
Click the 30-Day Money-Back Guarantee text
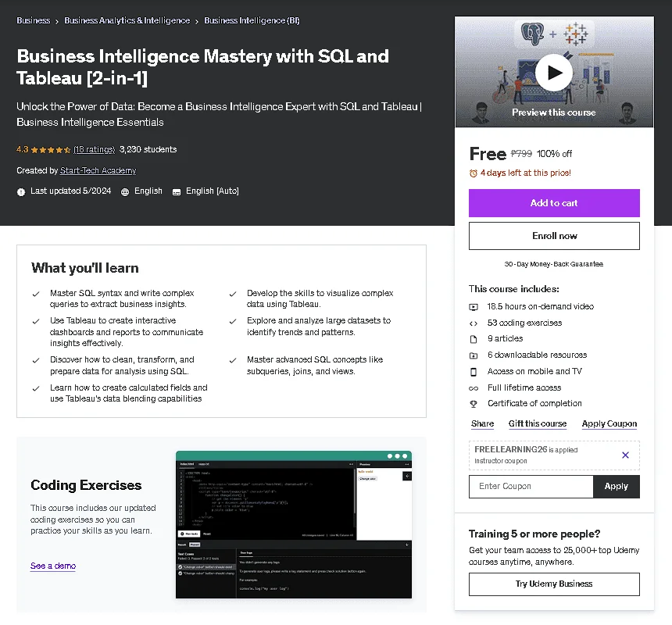(554, 264)
